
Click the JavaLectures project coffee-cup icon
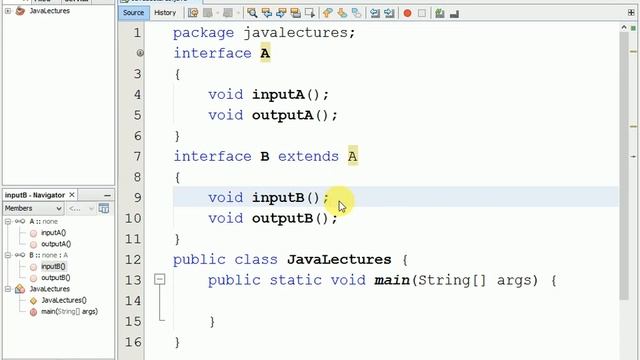coord(20,11)
